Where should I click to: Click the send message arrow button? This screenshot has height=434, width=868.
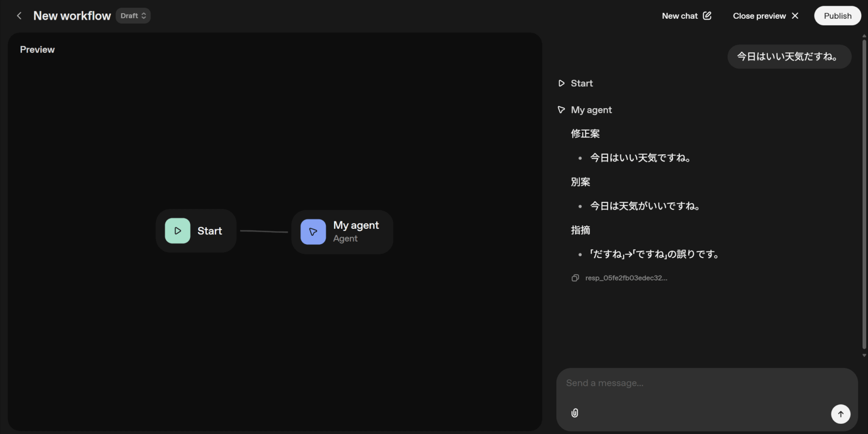tap(840, 414)
